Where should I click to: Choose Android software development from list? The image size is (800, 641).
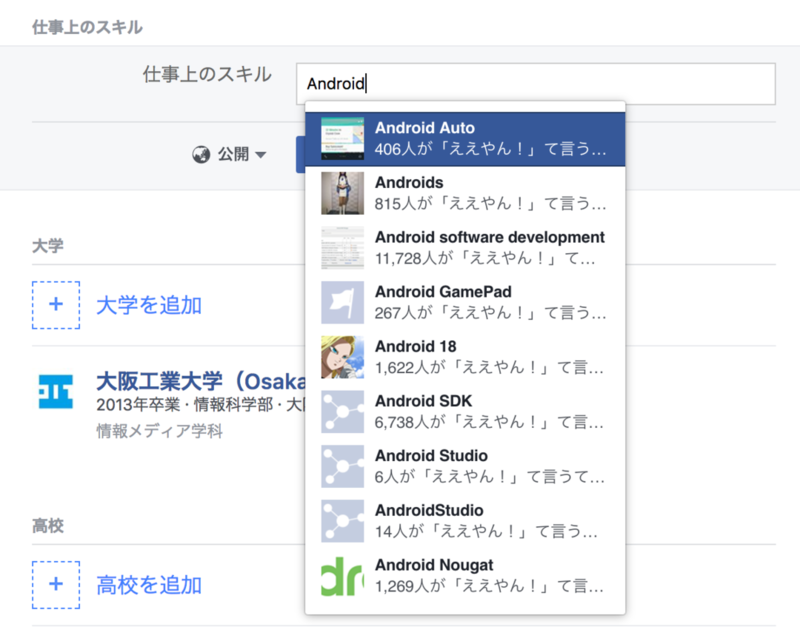[465, 248]
